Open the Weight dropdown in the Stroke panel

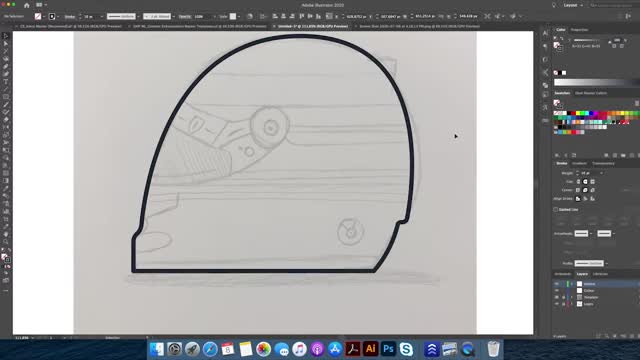(601, 173)
